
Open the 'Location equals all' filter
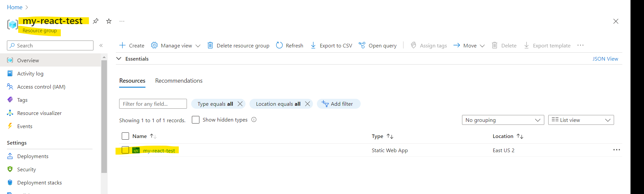[x=278, y=104]
